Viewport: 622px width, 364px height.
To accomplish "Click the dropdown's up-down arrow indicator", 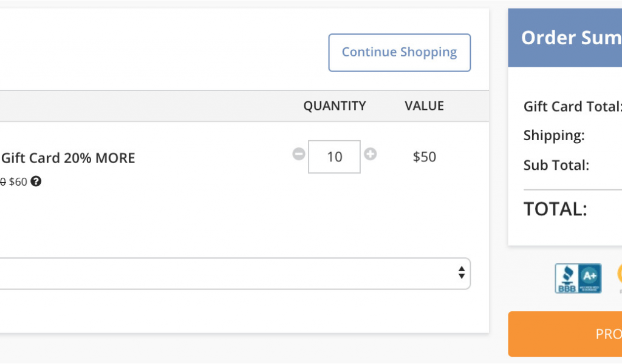I will tap(462, 273).
